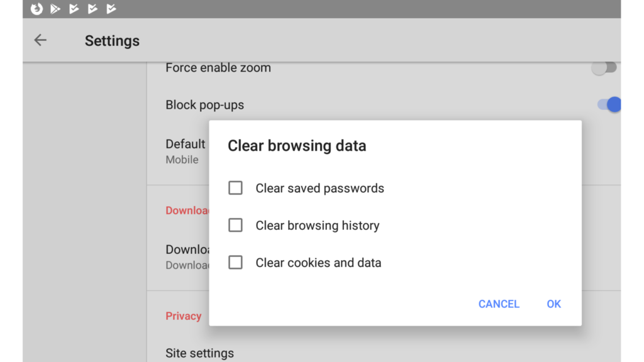This screenshot has height=362, width=644.
Task: Dismiss dialog using Cancel
Action: [x=499, y=304]
